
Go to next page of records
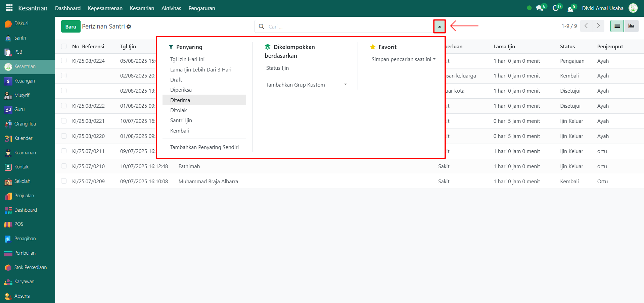coord(598,26)
